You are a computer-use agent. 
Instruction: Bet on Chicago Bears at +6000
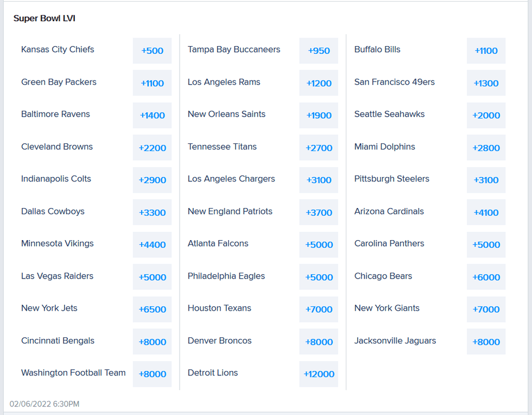(x=486, y=276)
